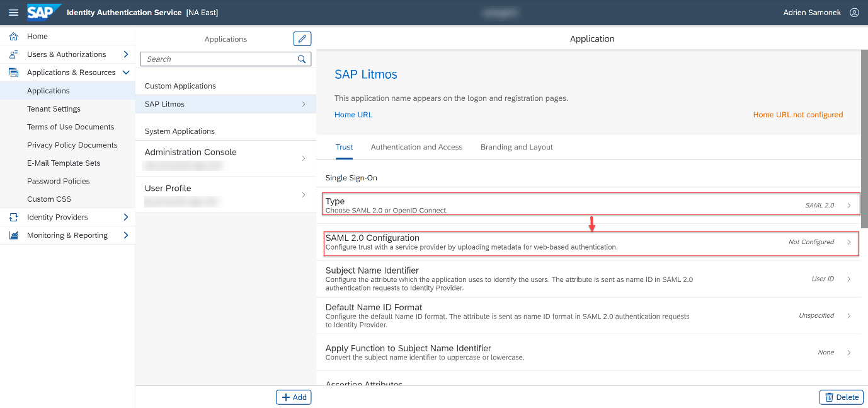Expand Identity Providers section
Image resolution: width=868 pixels, height=408 pixels.
coord(126,218)
